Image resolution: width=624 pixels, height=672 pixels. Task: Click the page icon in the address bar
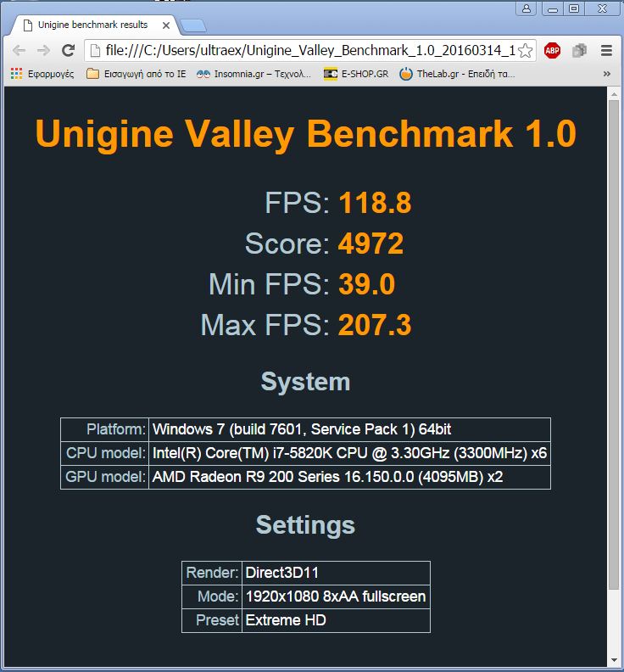tap(95, 51)
